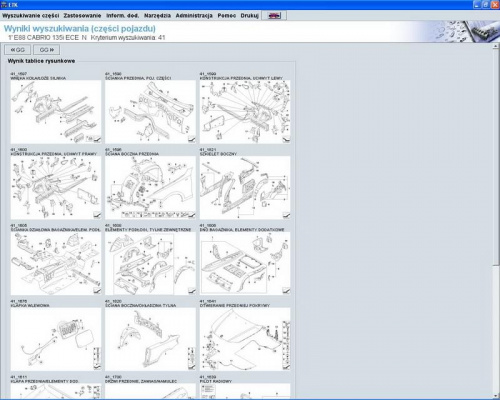Image resolution: width=500 pixels, height=400 pixels.
Task: Minimize the ETK window
Action: 477,4
